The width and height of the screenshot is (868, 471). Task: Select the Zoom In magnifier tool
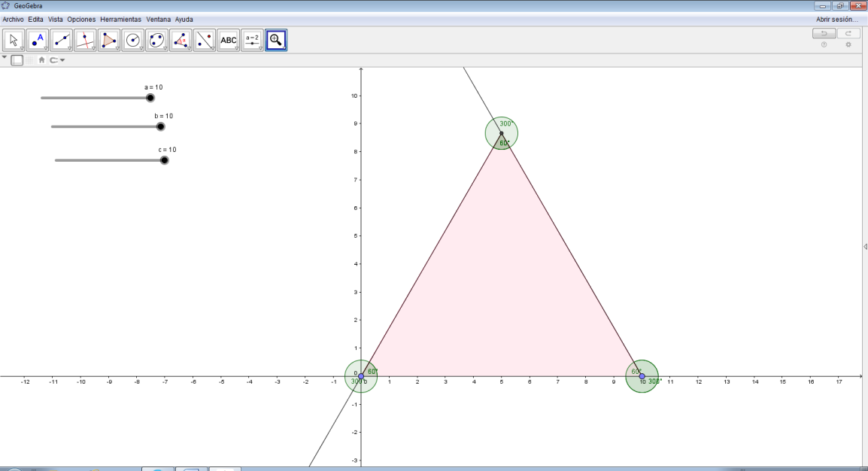(276, 41)
